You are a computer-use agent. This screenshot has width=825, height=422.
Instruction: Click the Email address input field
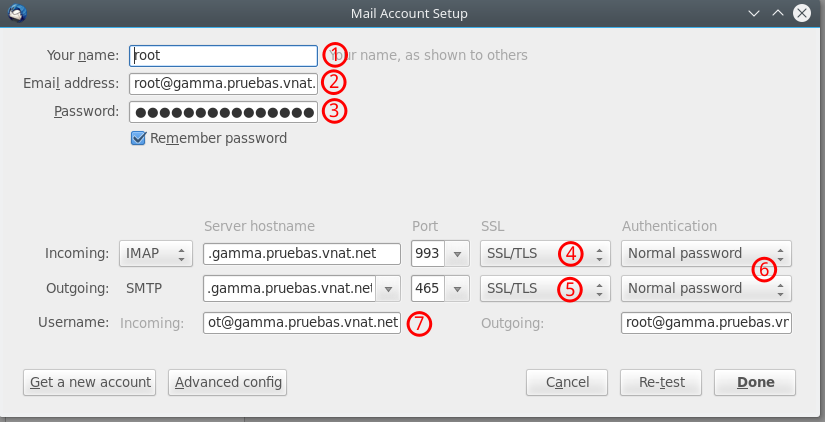(x=224, y=83)
